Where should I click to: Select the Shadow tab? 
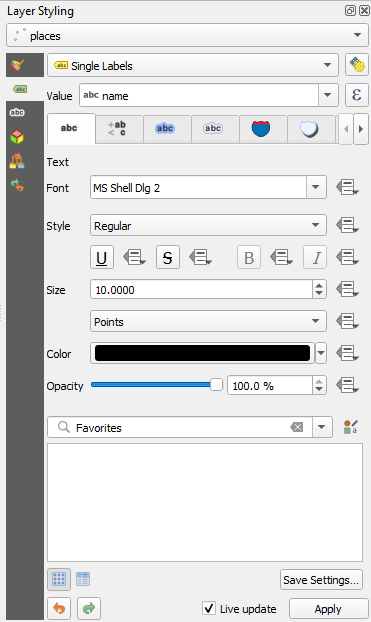tap(311, 129)
